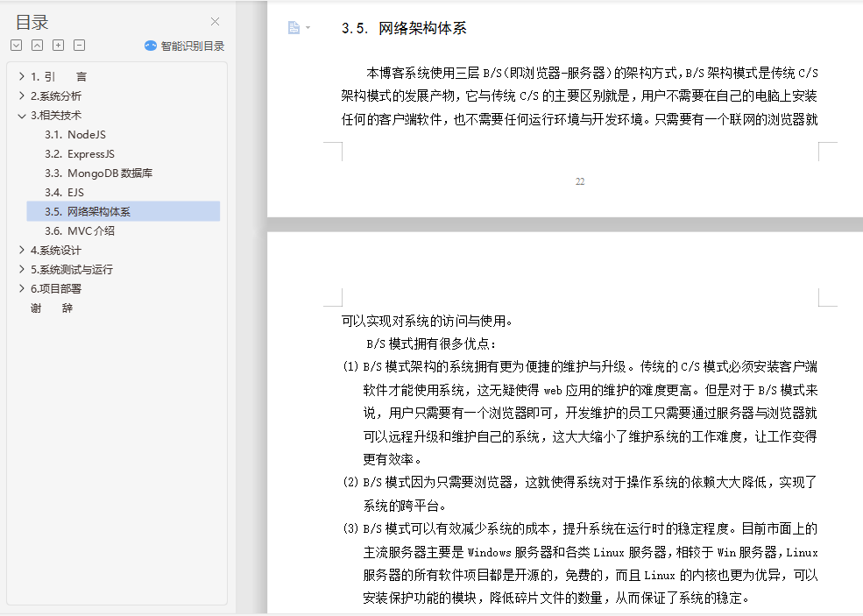Screen dimensions: 863x616
Task: Close the 目录 outline panel
Action: tap(216, 22)
